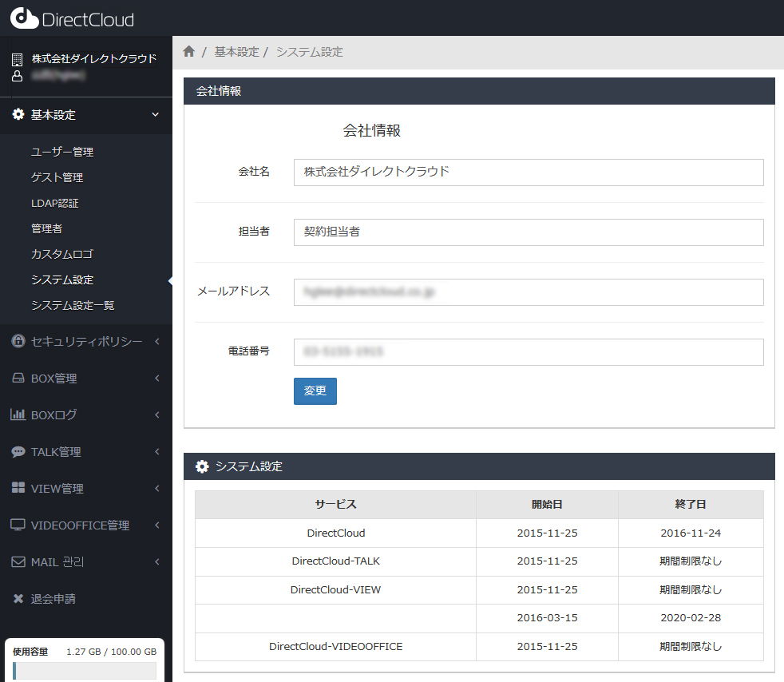The image size is (784, 682).
Task: Click the grid icon for VIEW管理
Action: point(18,487)
